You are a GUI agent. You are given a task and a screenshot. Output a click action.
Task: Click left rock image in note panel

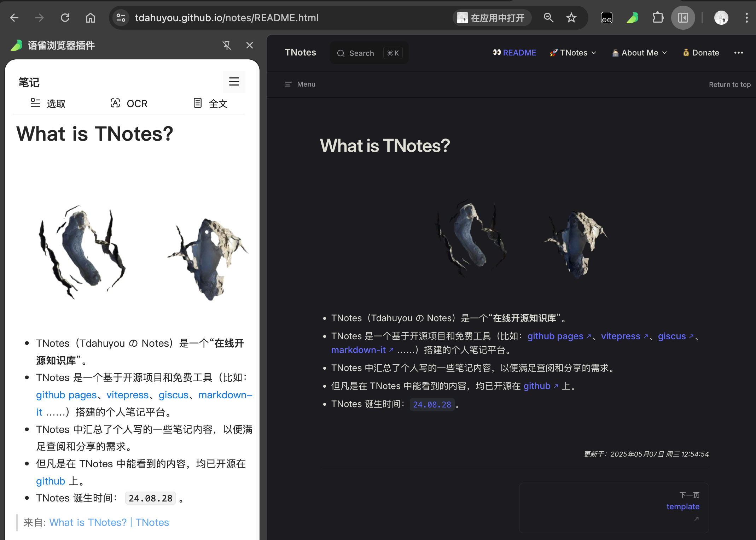coord(82,252)
